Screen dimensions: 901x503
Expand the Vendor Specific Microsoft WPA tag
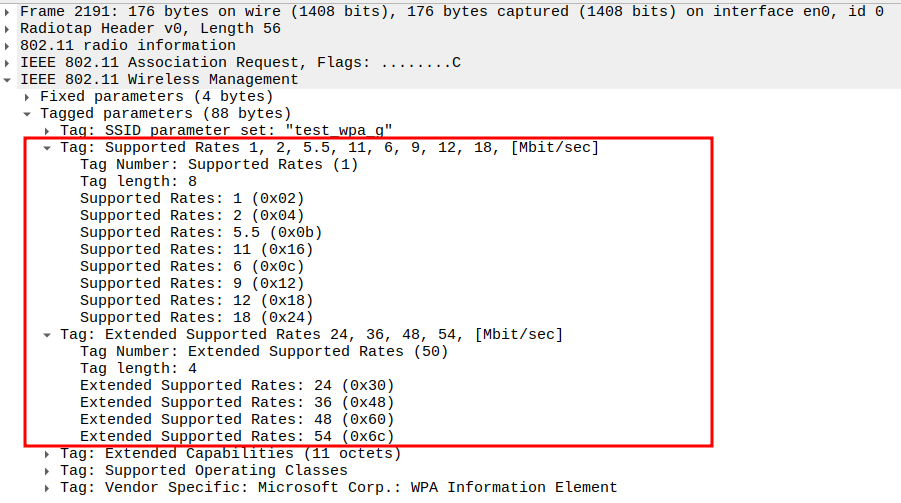(x=48, y=488)
